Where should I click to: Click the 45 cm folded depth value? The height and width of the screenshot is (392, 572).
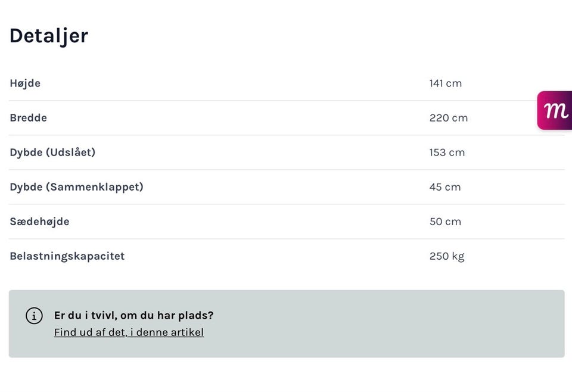[x=444, y=187]
